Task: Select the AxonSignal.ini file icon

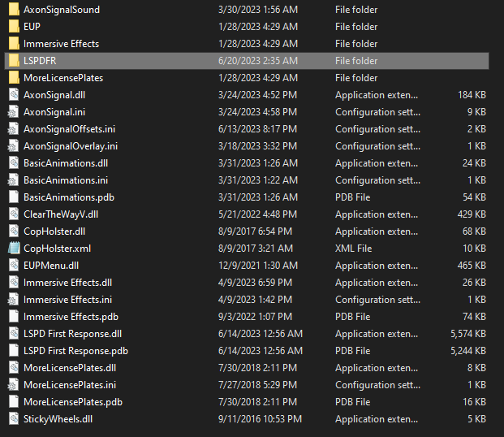Action: (x=14, y=112)
